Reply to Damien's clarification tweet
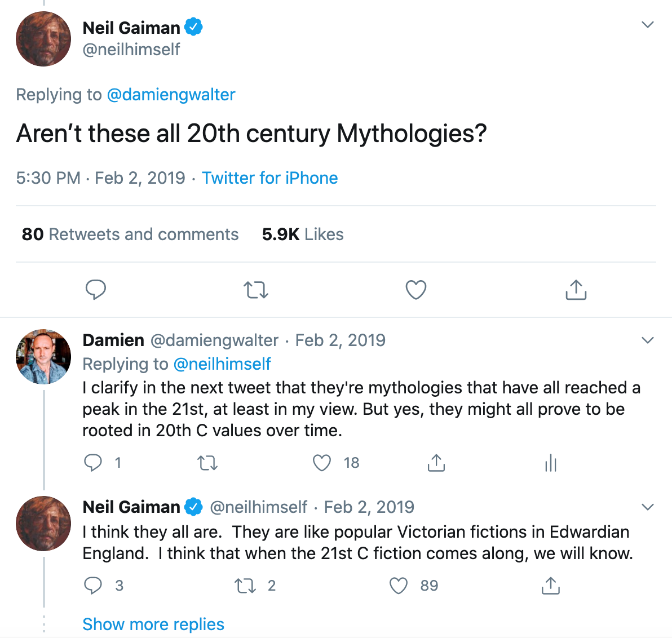 (x=93, y=463)
